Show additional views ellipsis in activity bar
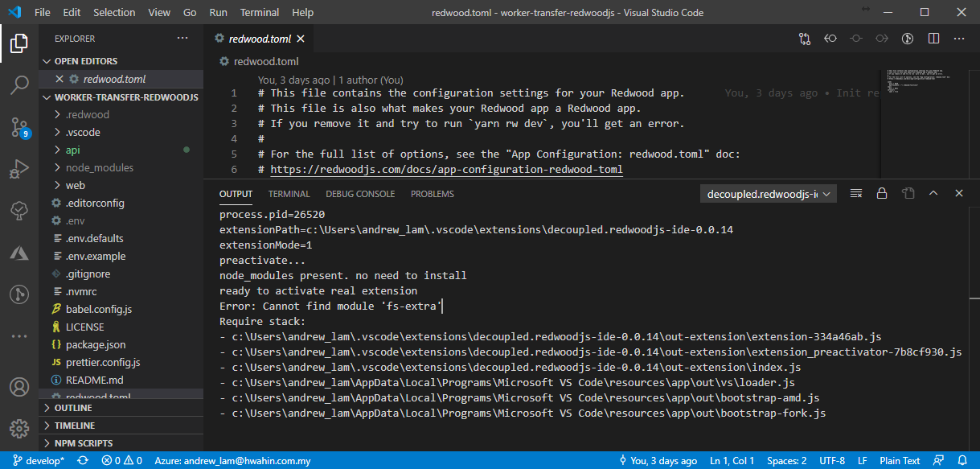980x469 pixels. (19, 336)
